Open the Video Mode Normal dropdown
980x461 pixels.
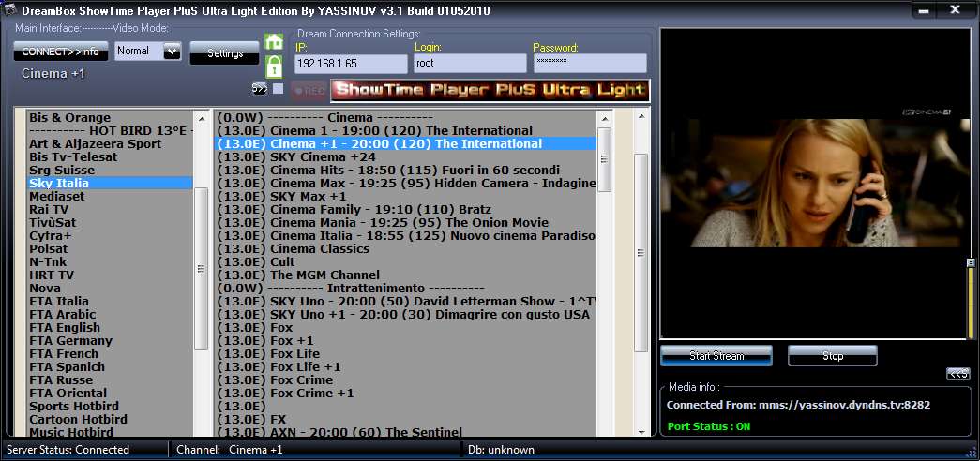click(172, 52)
